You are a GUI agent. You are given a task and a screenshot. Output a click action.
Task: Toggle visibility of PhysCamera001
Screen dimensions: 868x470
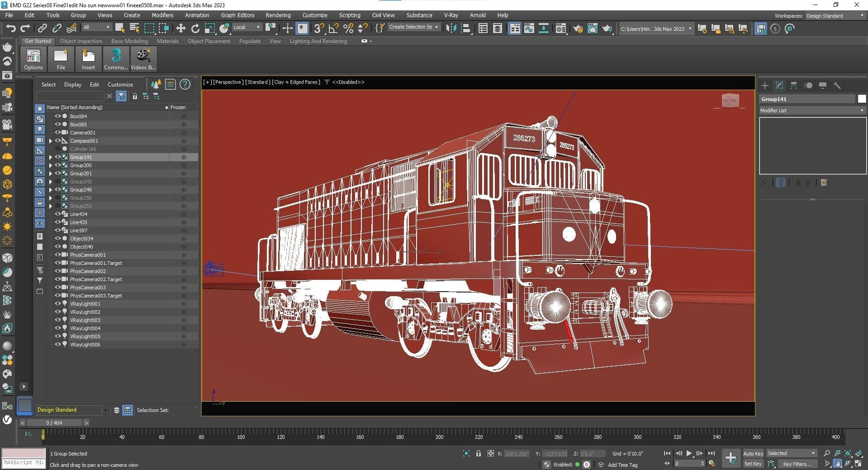(x=57, y=255)
